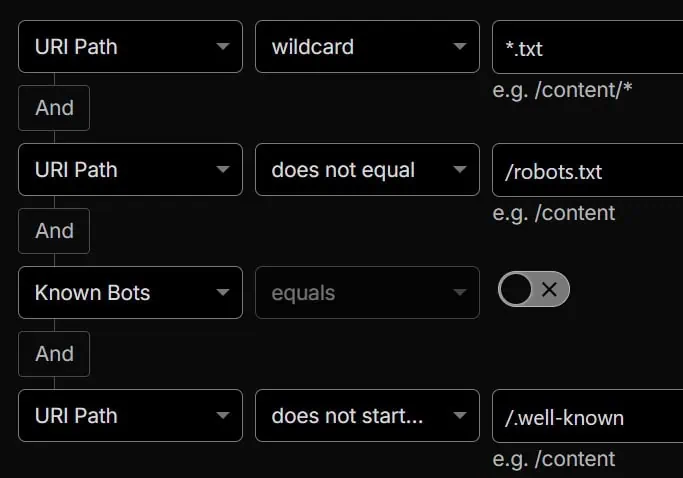The height and width of the screenshot is (478, 683).
Task: Open the does not equal operator dropdown
Action: (x=367, y=170)
